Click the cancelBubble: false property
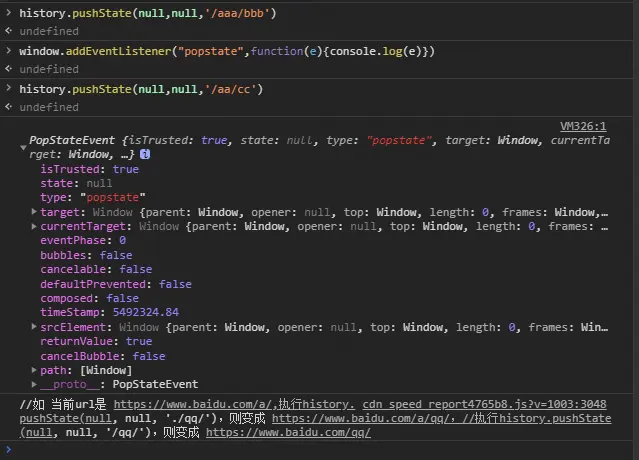 103,356
